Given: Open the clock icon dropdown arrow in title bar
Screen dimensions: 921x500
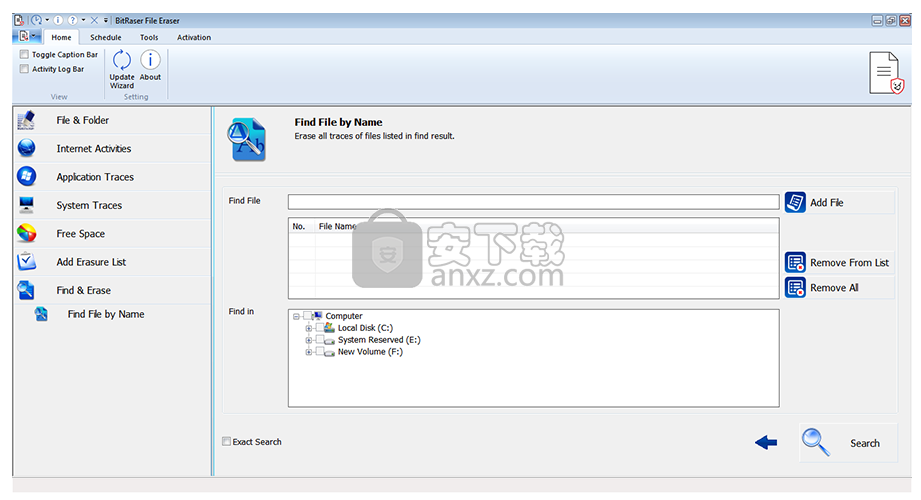Looking at the screenshot, I should [x=47, y=20].
